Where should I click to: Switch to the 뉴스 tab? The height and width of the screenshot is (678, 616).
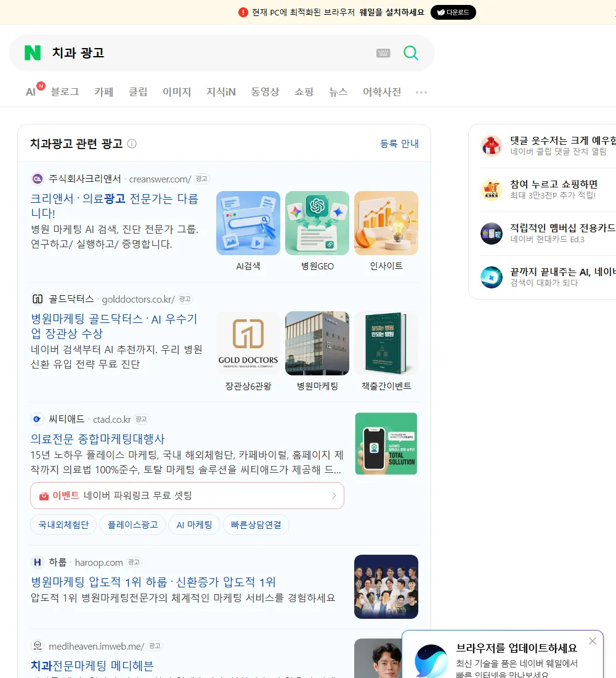(338, 92)
